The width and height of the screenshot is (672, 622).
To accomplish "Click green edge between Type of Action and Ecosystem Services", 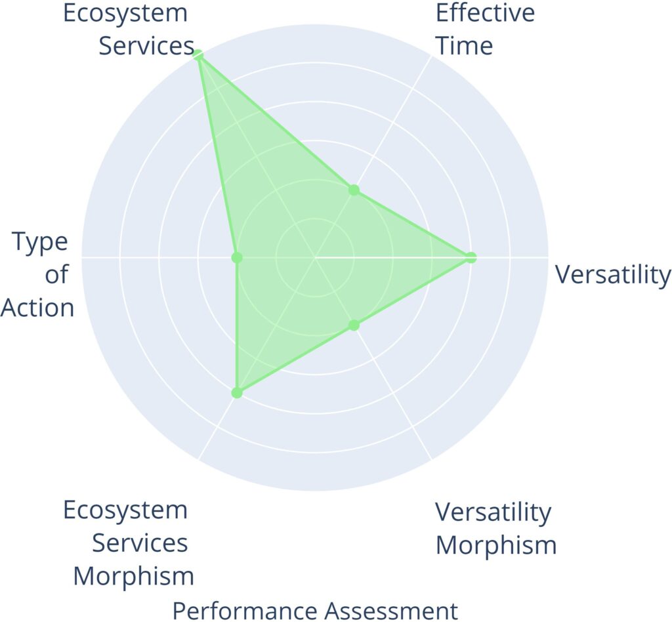I will point(217,157).
